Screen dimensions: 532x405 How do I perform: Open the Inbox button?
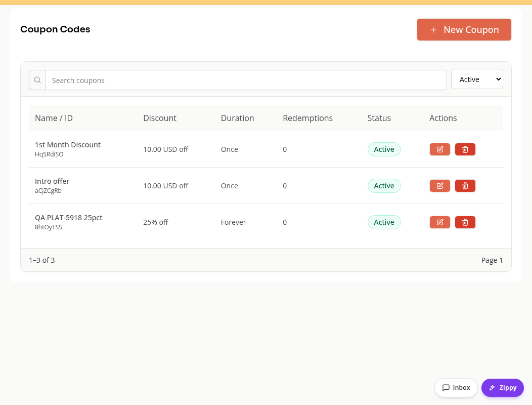[456, 388]
